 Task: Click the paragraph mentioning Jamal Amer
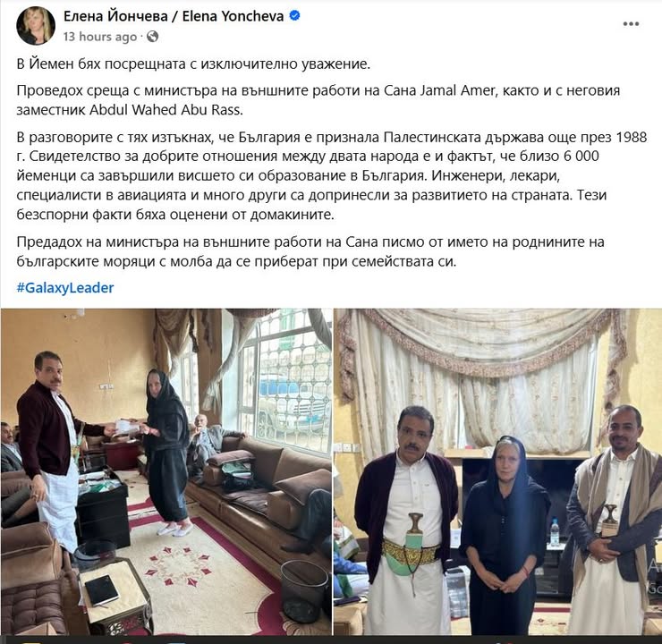point(318,100)
